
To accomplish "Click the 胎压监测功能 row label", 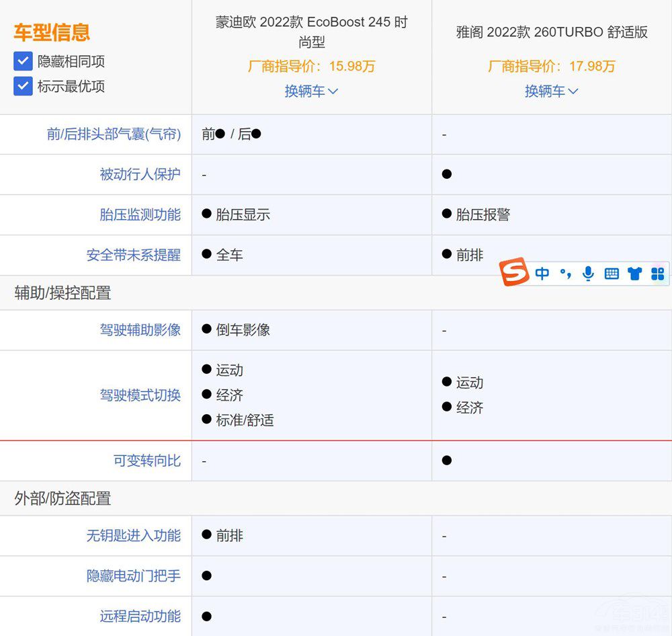I will pos(140,215).
